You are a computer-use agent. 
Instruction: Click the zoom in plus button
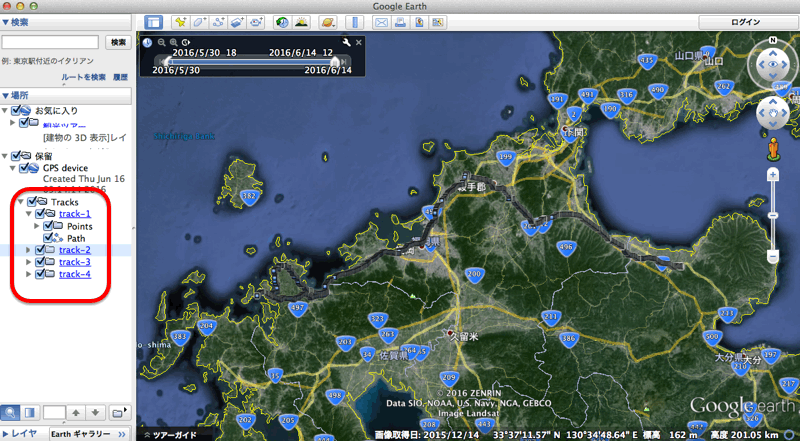[773, 175]
